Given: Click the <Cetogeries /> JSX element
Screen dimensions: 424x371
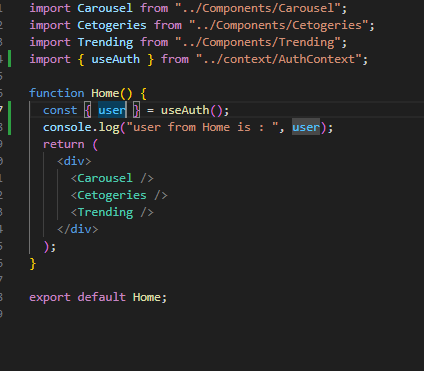Looking at the screenshot, I should pos(119,195).
